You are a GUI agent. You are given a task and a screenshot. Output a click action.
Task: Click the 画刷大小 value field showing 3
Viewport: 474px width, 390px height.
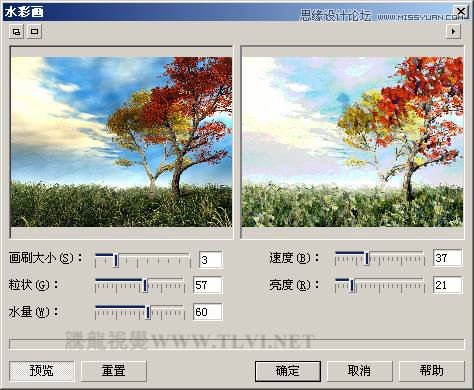[x=210, y=260]
